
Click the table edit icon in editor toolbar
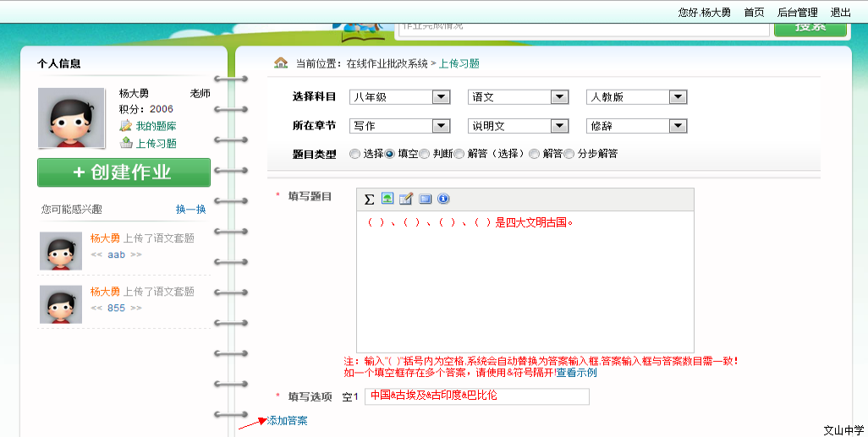[x=406, y=199]
